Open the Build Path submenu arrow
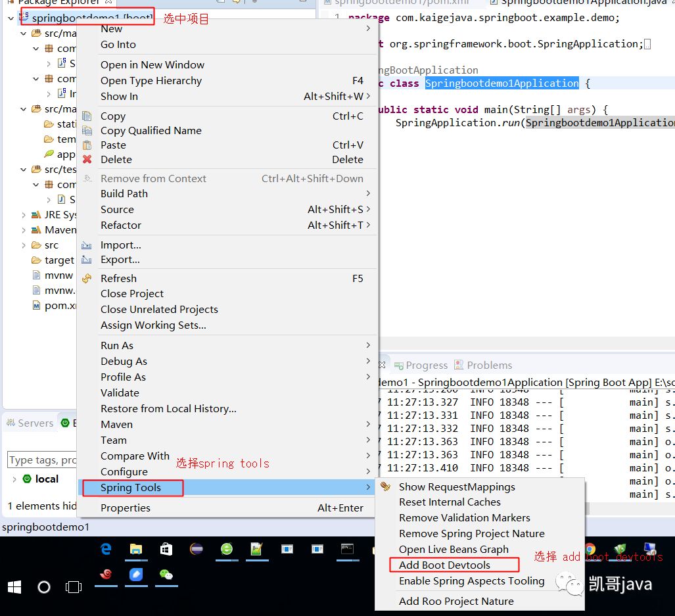The width and height of the screenshot is (675, 616). pyautogui.click(x=368, y=193)
